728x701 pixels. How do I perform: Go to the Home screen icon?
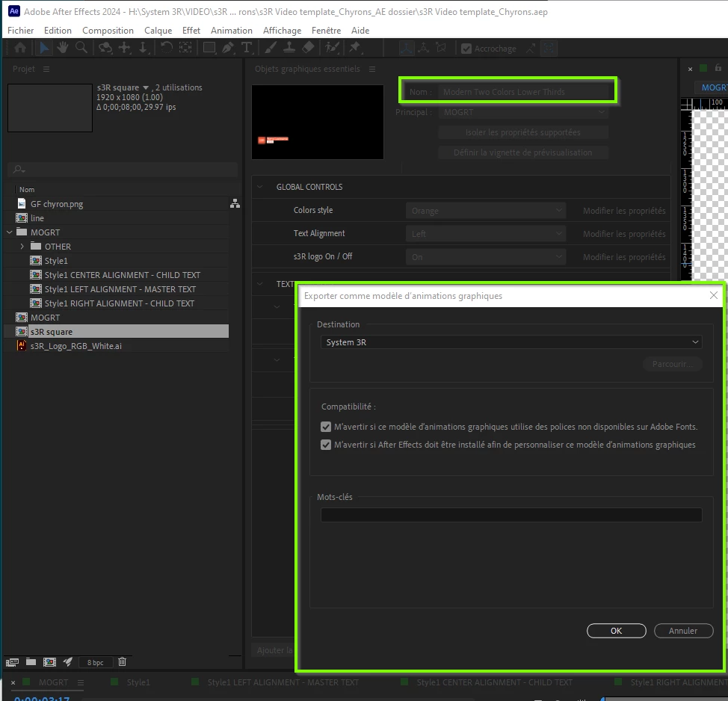[20, 48]
